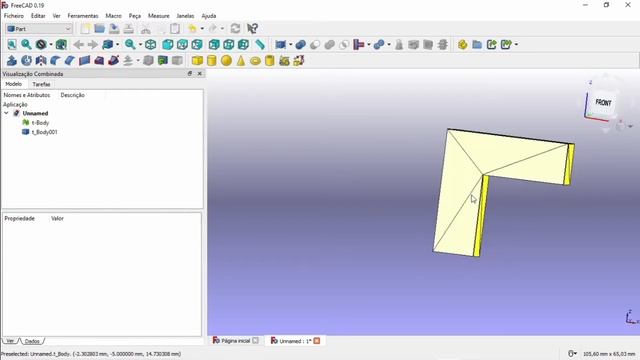
Task: Create a new document with the New icon
Action: (x=85, y=29)
